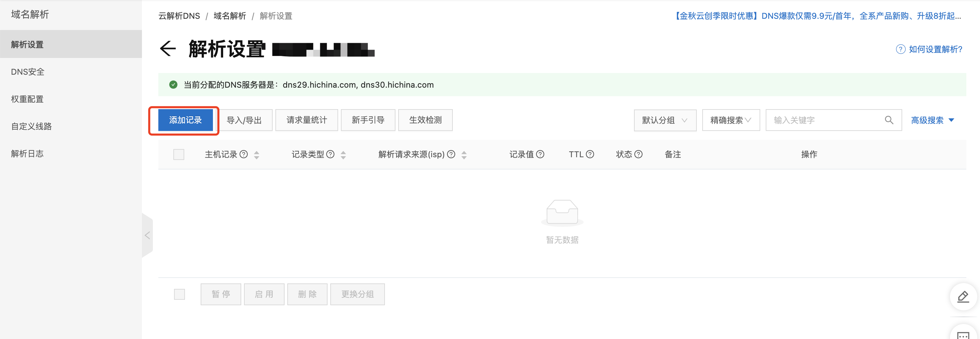
Task: Sort by 解析请求来源(isp) column arrows
Action: coord(464,155)
